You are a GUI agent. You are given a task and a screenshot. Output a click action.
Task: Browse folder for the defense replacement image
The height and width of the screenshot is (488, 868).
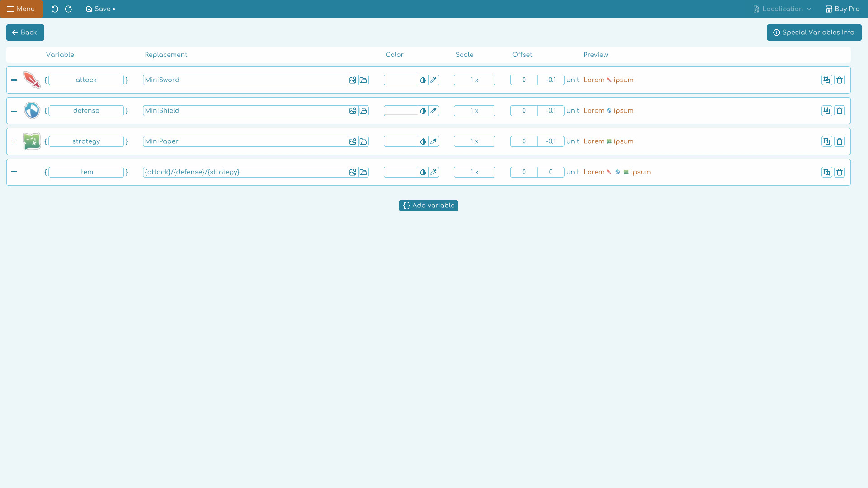364,110
